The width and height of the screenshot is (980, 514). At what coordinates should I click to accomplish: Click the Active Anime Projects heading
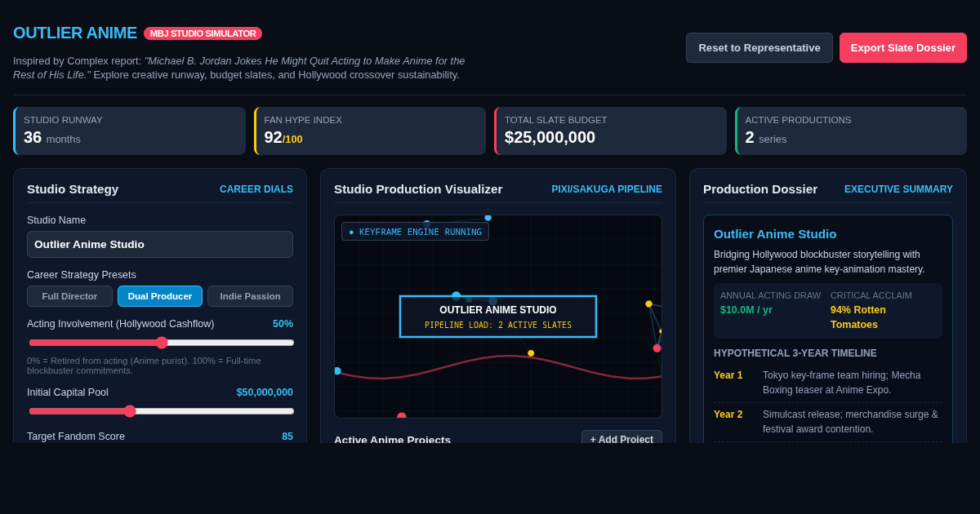pyautogui.click(x=392, y=439)
